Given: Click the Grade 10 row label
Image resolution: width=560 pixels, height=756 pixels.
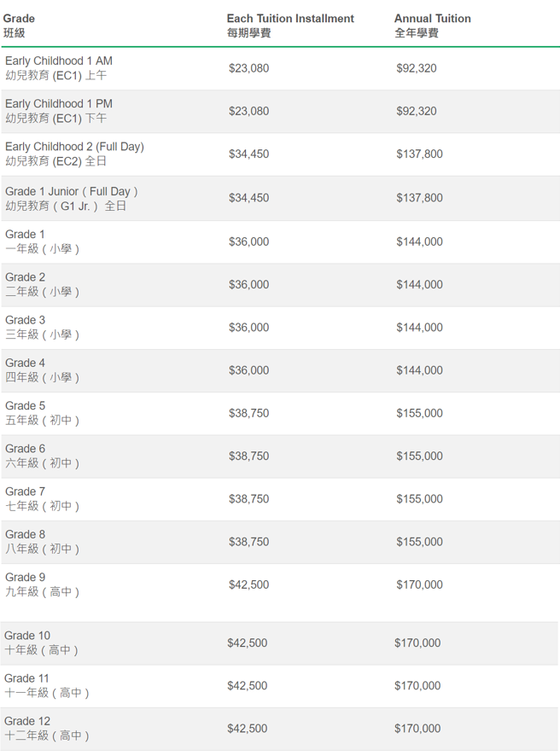Looking at the screenshot, I should point(41,643).
